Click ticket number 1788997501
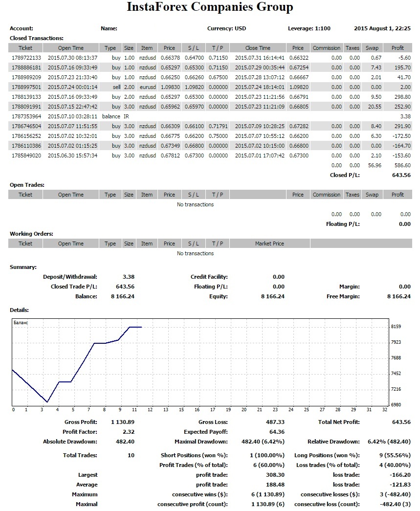The height and width of the screenshot is (511, 420). click(x=26, y=87)
